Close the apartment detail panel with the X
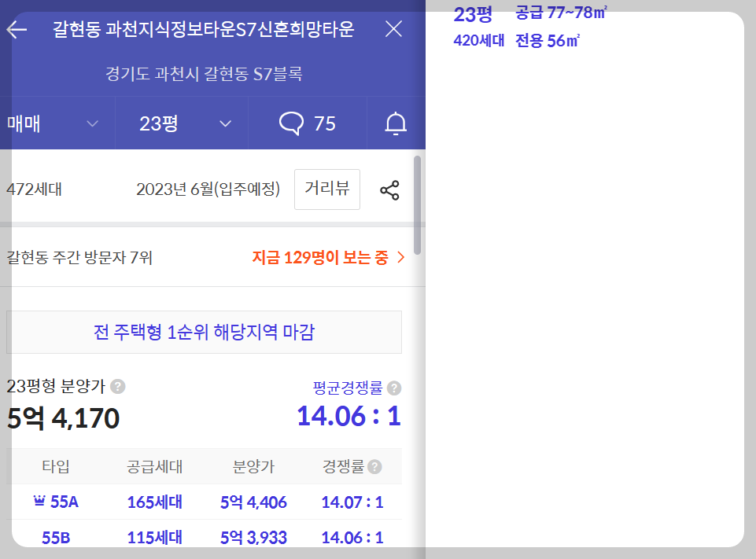 pyautogui.click(x=393, y=29)
